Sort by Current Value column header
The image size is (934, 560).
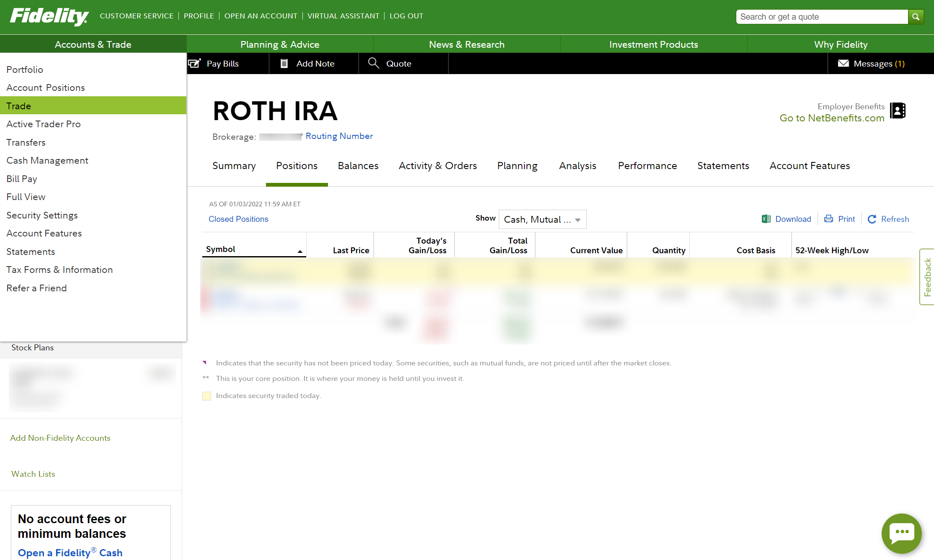[x=596, y=250]
